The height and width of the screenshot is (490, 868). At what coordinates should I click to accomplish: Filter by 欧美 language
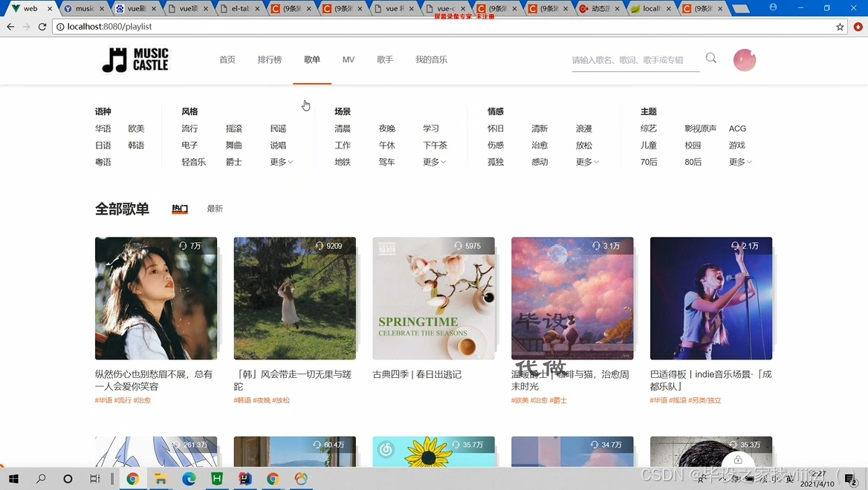[x=136, y=128]
